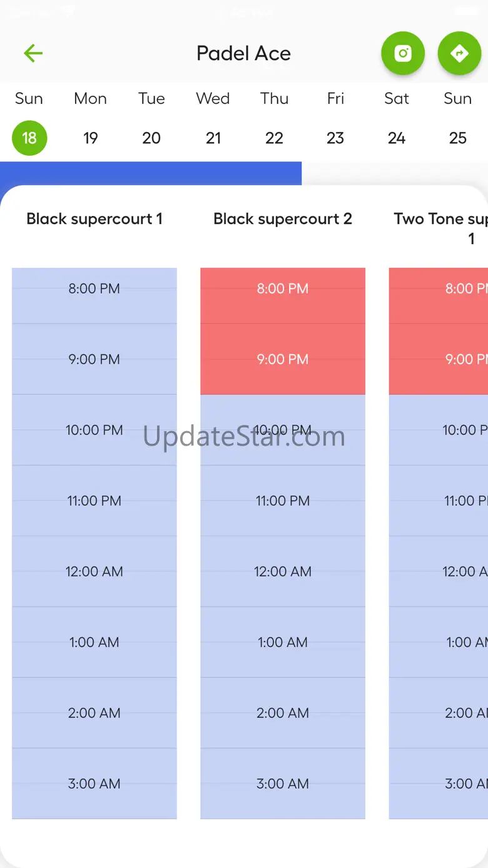Select 10:00 PM slot on Black supercourt 1
The width and height of the screenshot is (488, 868).
click(94, 431)
